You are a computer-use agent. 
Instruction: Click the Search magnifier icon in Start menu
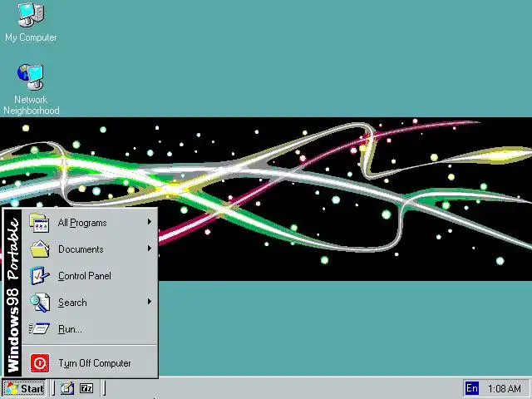click(x=40, y=303)
